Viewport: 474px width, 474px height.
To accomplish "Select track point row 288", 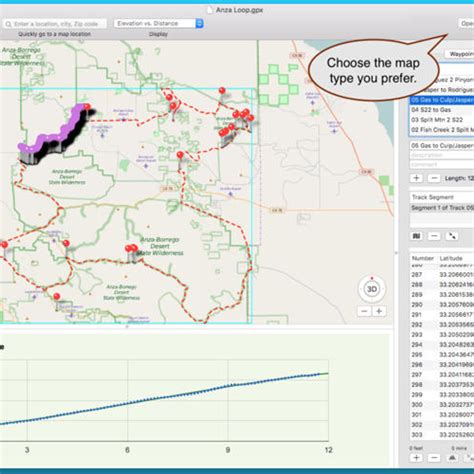I will pos(442,285).
